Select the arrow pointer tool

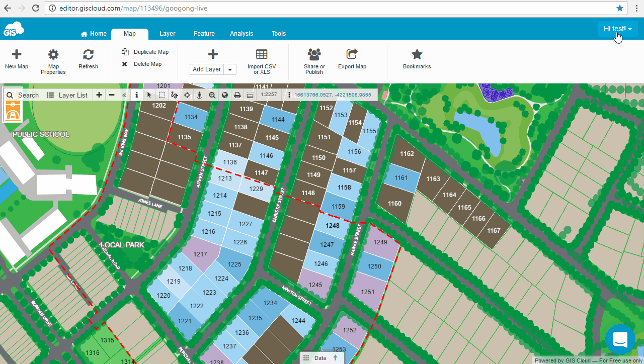point(149,95)
